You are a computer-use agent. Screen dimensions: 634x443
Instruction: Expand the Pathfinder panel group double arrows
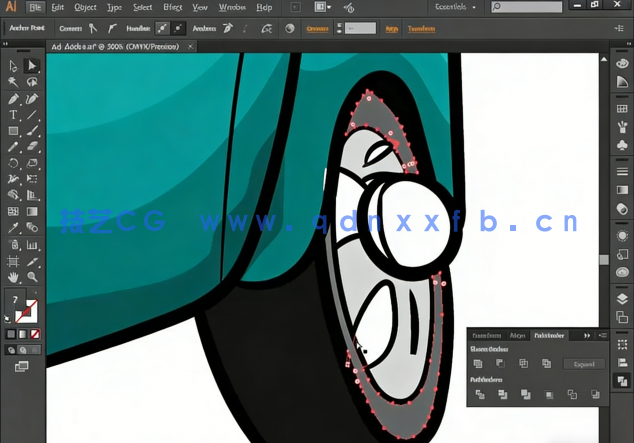click(587, 335)
